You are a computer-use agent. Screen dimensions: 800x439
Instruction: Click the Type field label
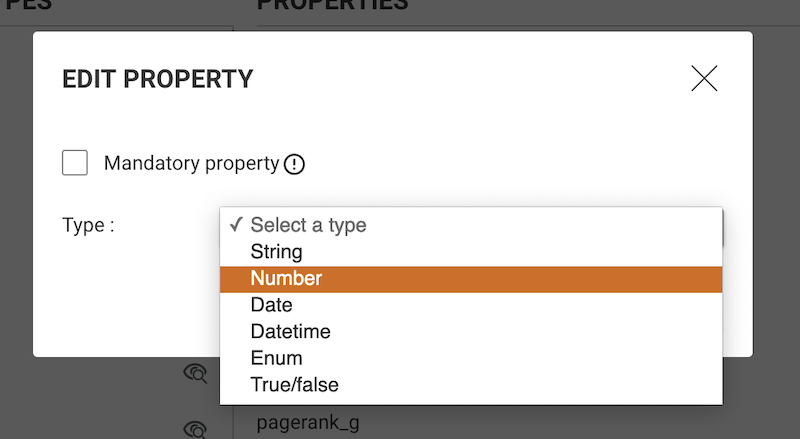(x=88, y=225)
